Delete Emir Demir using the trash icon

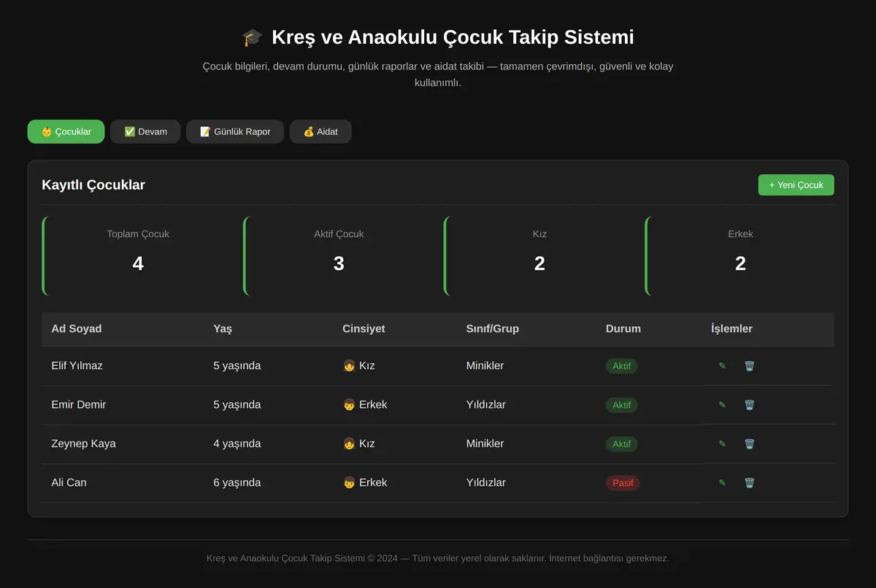click(749, 405)
